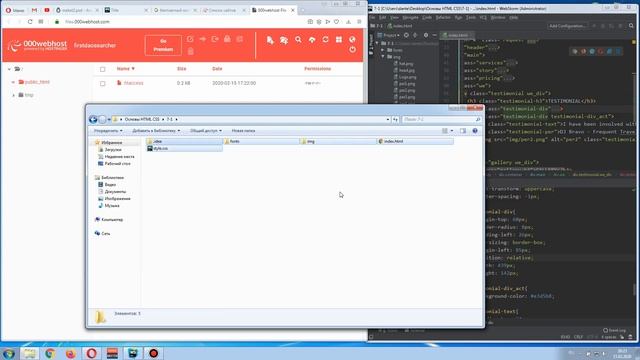Click the search icon in 000webhost toolbar
The image size is (640, 360).
point(298,40)
